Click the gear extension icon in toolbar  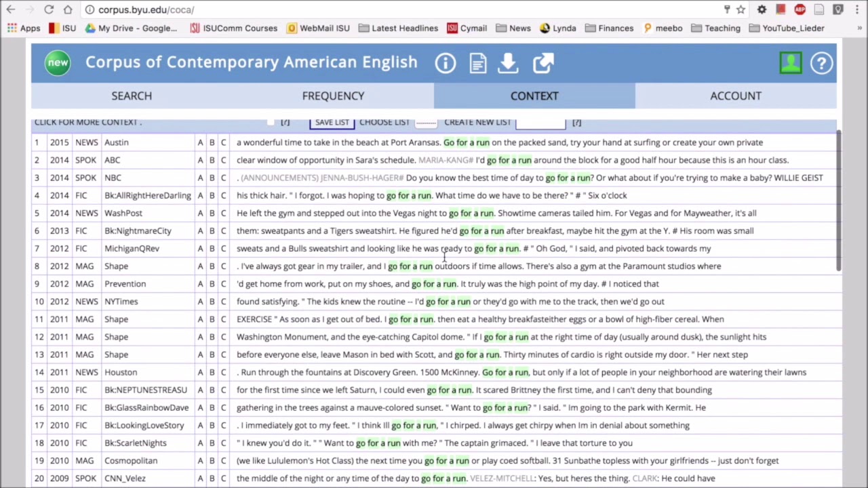pyautogui.click(x=762, y=9)
